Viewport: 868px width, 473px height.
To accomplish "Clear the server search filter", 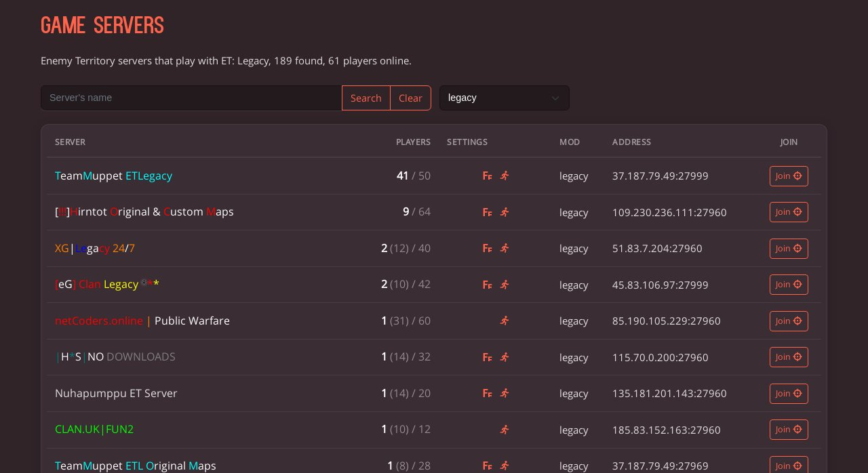I will (x=410, y=98).
